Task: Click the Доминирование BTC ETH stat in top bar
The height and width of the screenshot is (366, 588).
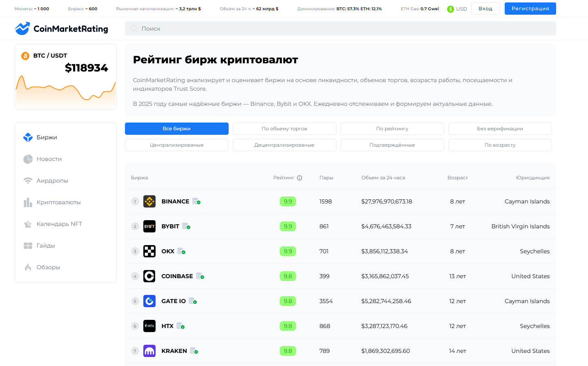Action: 339,9
